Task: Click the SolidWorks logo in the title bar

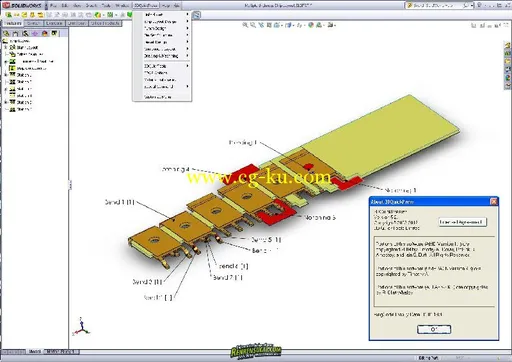Action: coord(22,6)
